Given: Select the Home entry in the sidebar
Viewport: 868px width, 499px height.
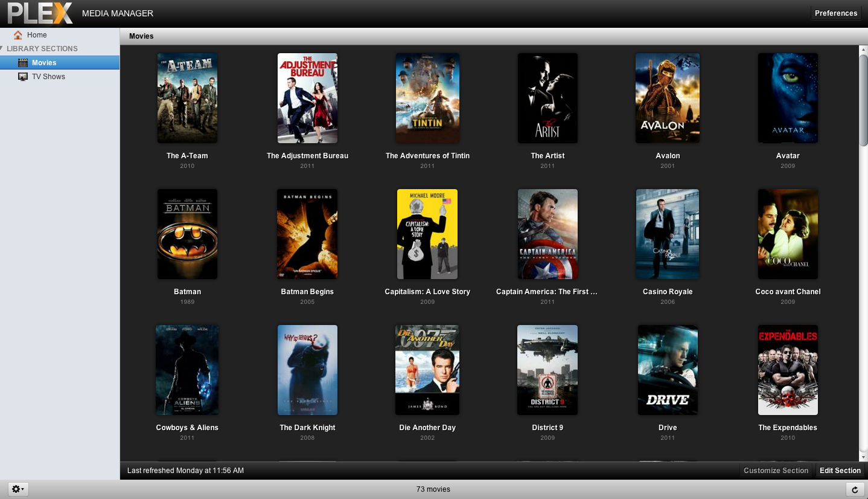Looking at the screenshot, I should [x=60, y=35].
